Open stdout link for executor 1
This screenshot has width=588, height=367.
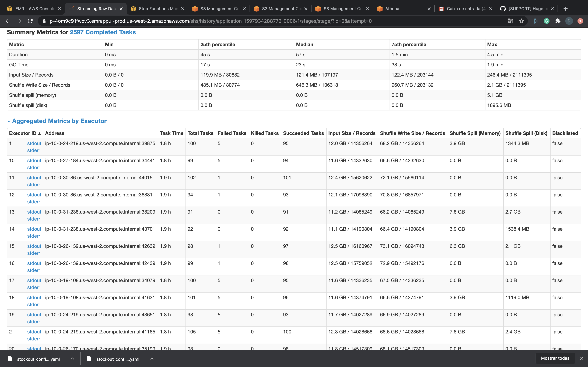pyautogui.click(x=34, y=143)
